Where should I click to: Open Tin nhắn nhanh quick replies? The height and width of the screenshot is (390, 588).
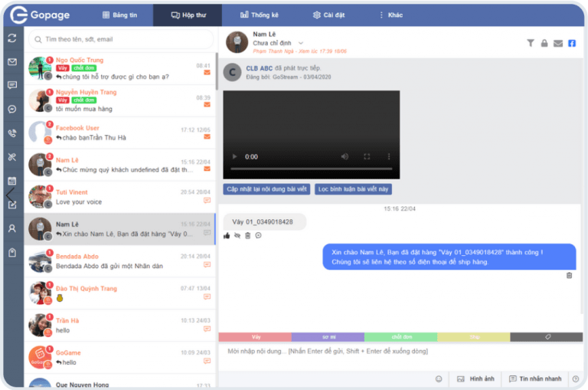pyautogui.click(x=535, y=379)
